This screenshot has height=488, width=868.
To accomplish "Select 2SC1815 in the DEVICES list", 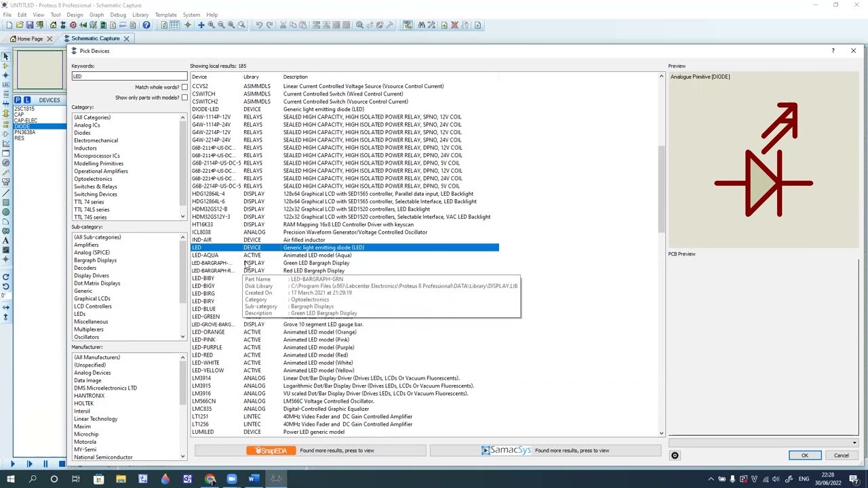I will (x=24, y=109).
